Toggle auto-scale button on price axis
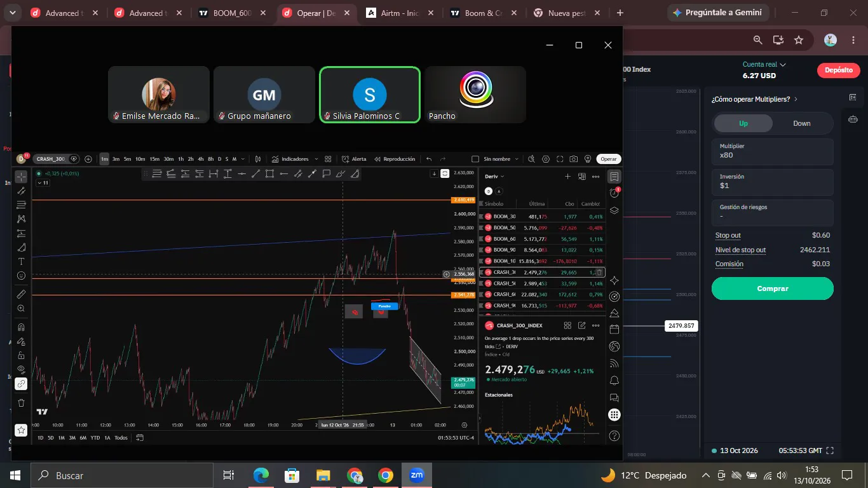868x488 pixels. pyautogui.click(x=445, y=173)
